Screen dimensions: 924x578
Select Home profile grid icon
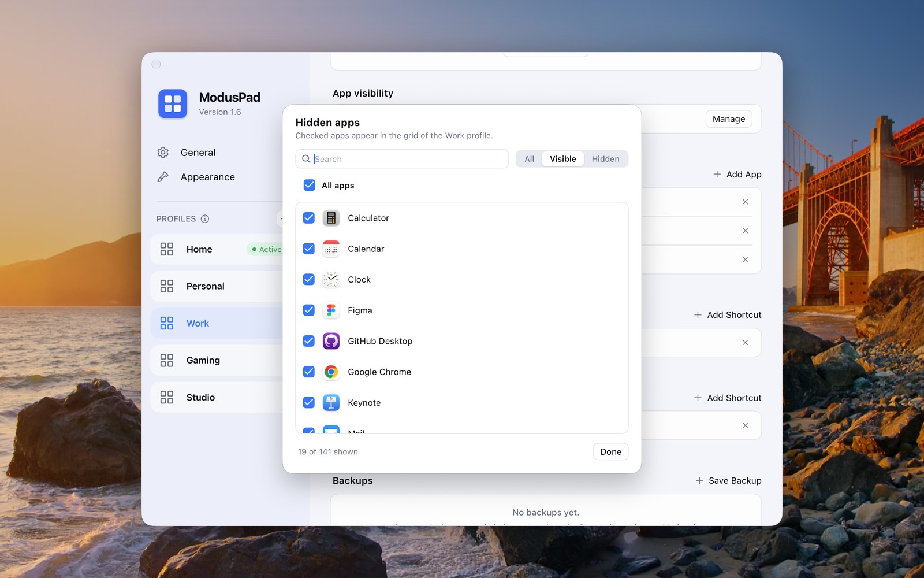click(167, 249)
